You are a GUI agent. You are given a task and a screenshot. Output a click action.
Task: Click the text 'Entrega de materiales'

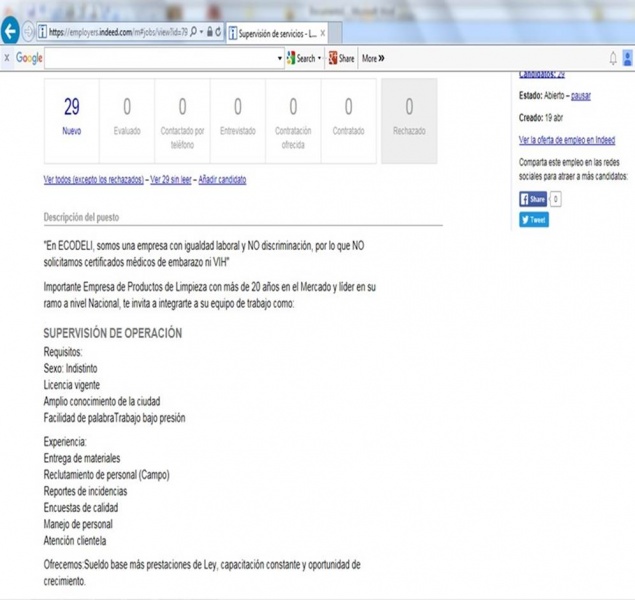tap(82, 458)
